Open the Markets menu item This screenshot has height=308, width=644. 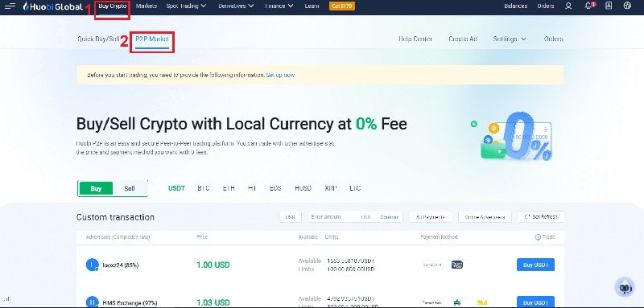click(147, 6)
